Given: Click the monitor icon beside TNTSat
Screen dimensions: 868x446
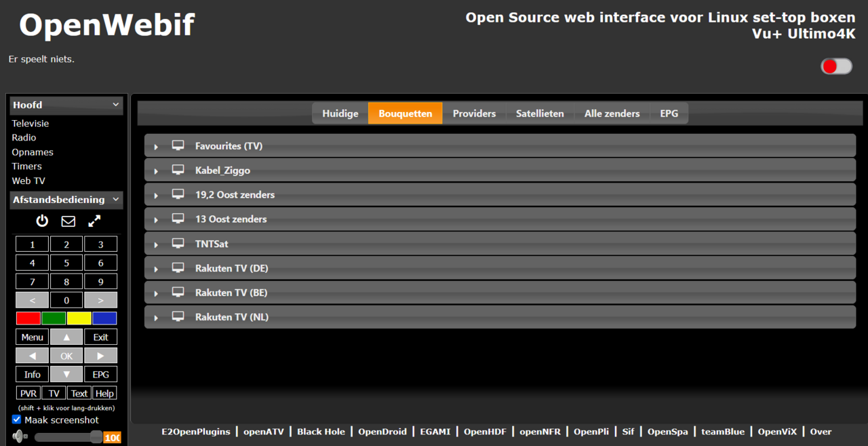Looking at the screenshot, I should [178, 243].
